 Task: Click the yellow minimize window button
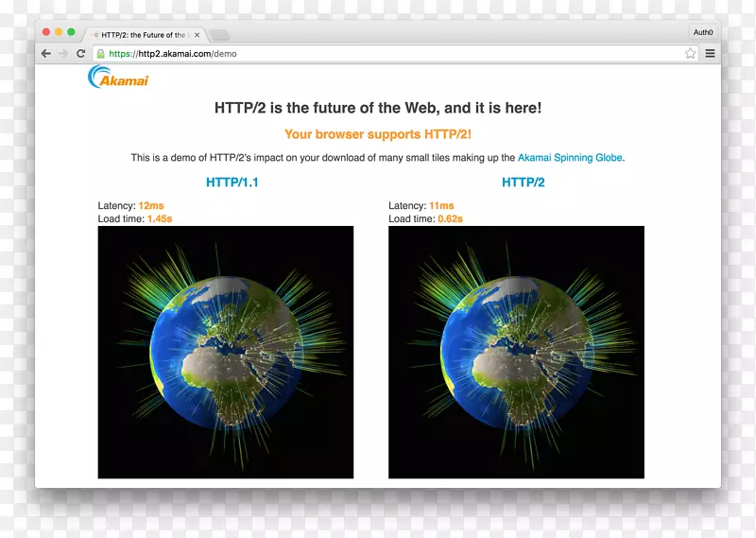coord(59,32)
